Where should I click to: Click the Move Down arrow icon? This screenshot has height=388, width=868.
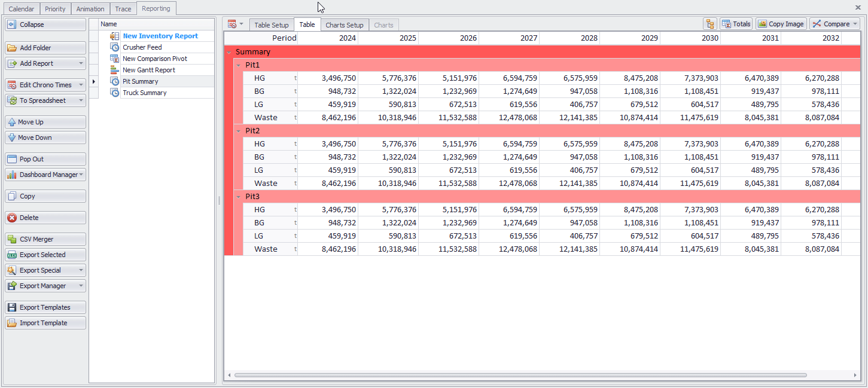(x=12, y=138)
